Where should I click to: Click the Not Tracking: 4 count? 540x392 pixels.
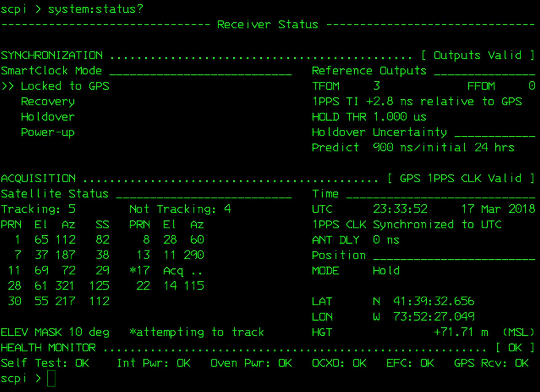coord(180,209)
